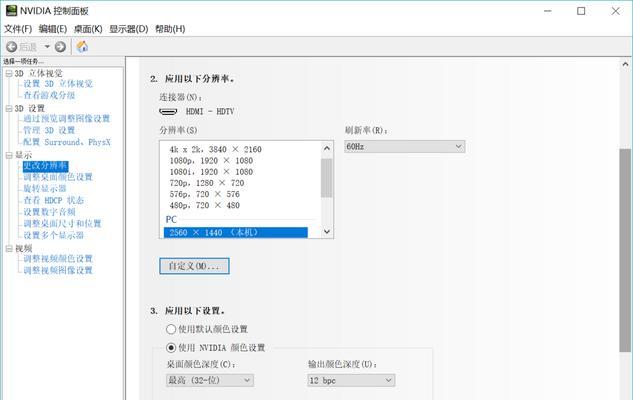Screen dimensions: 633x400
Task: Minimize the NVIDIA control panel window
Action: tap(547, 11)
